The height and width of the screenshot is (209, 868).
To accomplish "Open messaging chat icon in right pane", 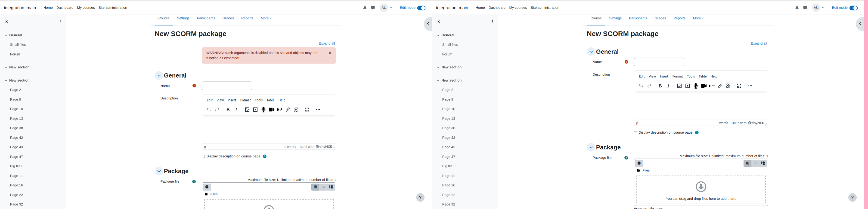I will click(x=805, y=8).
